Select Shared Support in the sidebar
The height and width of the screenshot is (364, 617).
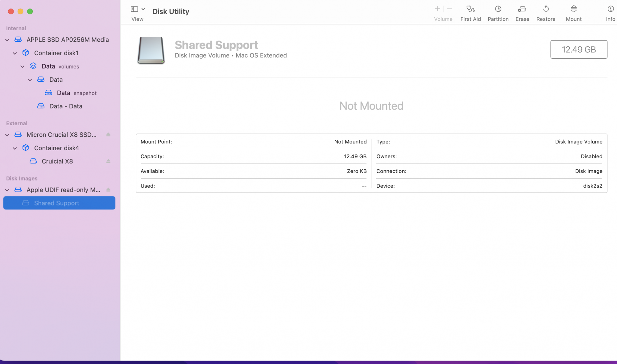coord(57,203)
